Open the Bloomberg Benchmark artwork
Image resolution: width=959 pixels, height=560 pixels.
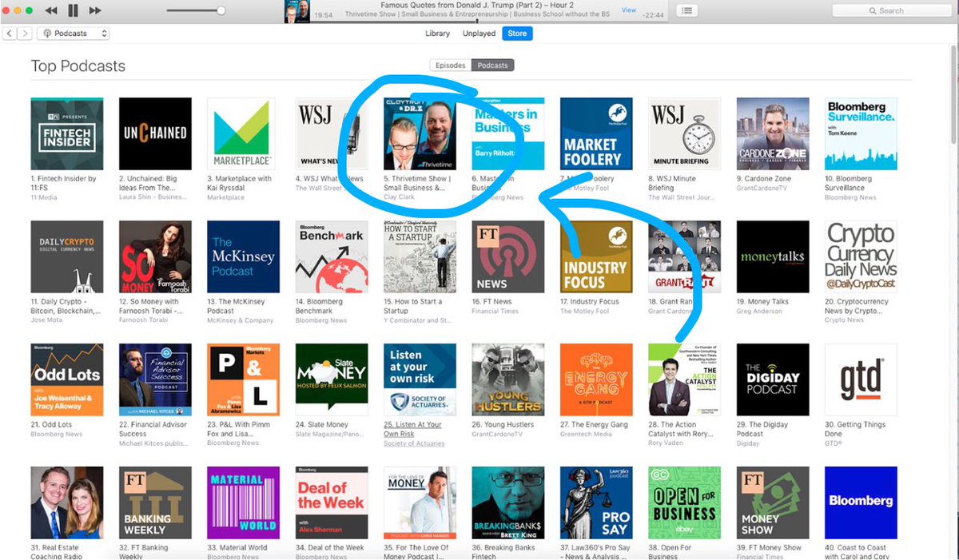[x=332, y=257]
